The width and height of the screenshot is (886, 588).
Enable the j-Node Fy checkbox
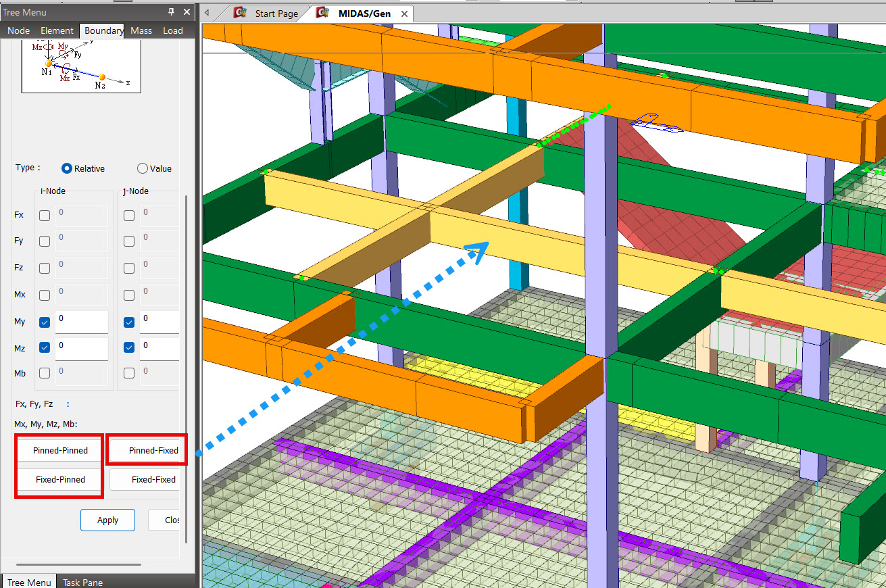coord(129,241)
